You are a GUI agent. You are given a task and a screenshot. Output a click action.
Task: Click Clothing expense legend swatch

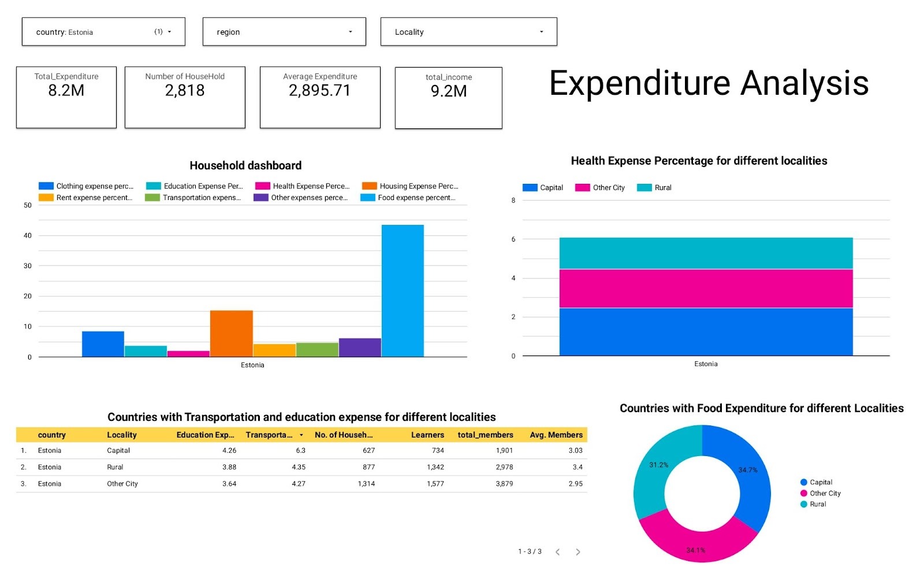click(46, 186)
